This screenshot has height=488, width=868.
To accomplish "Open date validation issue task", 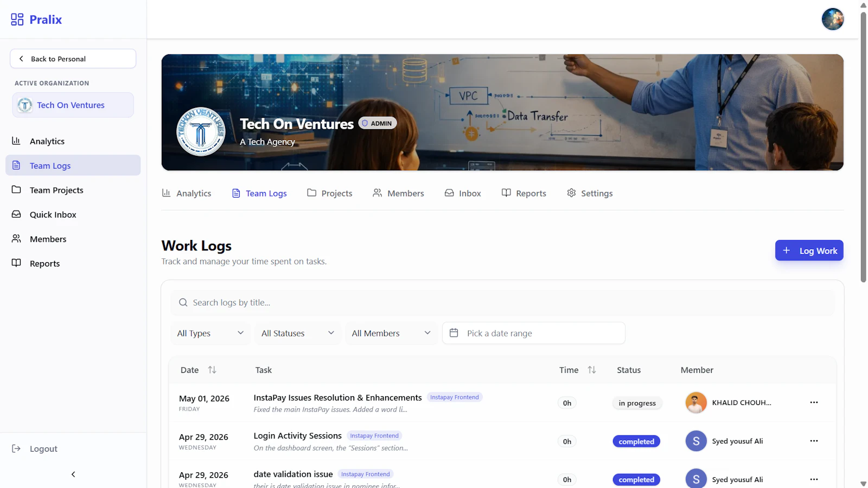I will click(293, 474).
